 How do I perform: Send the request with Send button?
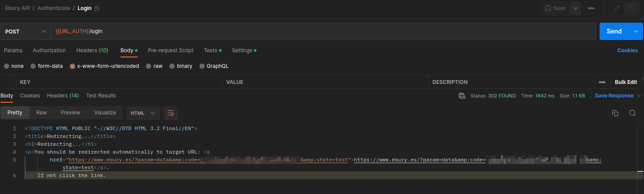(x=614, y=31)
